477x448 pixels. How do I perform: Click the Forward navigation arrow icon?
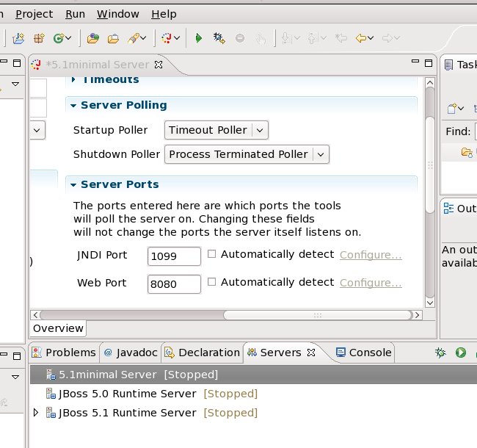(x=387, y=38)
